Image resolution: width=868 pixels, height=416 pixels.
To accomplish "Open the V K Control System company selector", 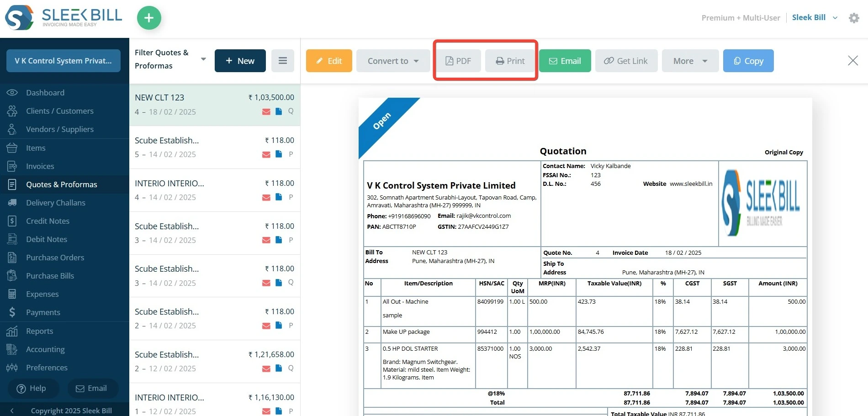I will [x=64, y=61].
